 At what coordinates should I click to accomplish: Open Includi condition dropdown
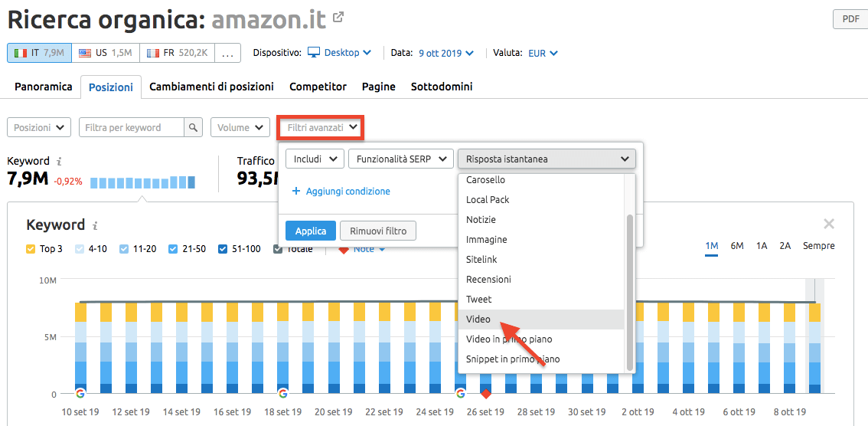point(315,159)
